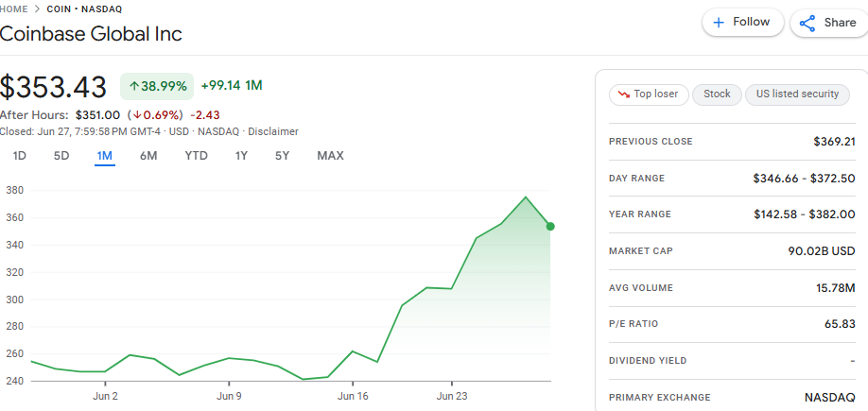Click the 15.78M average volume value
This screenshot has height=411, width=868.
coord(834,287)
